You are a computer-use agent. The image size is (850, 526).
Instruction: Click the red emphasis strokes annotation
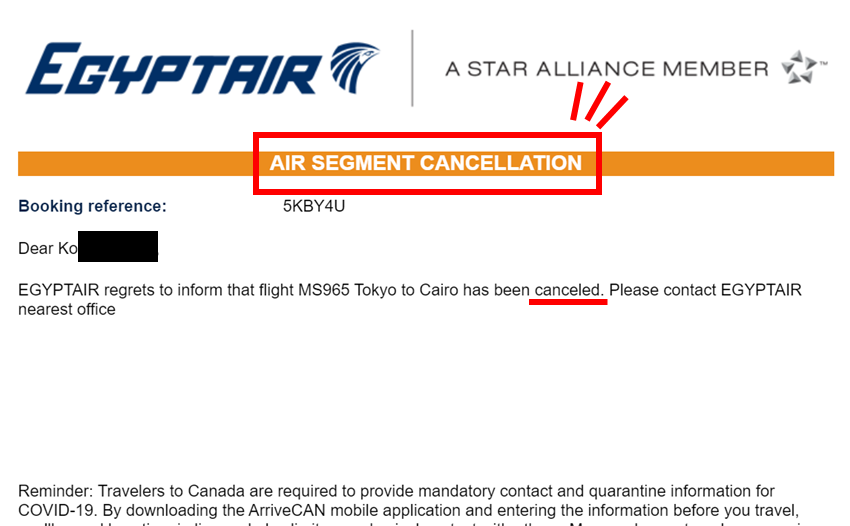(598, 105)
